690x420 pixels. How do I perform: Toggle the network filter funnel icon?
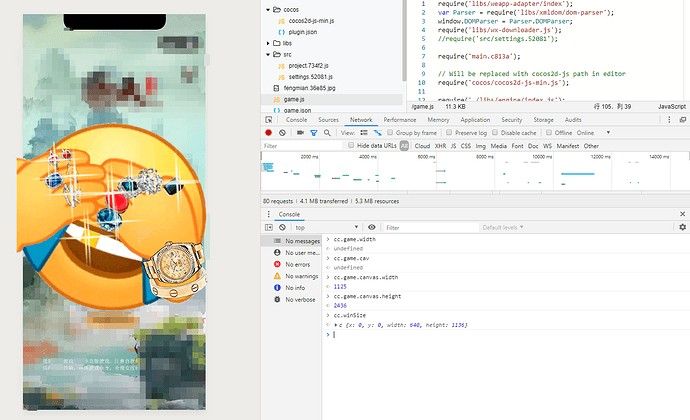pos(313,132)
